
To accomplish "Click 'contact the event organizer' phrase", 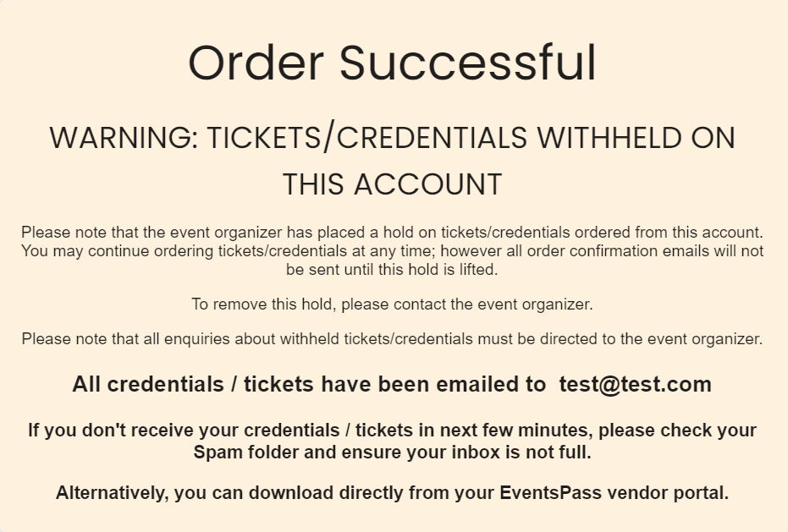I will click(x=493, y=304).
